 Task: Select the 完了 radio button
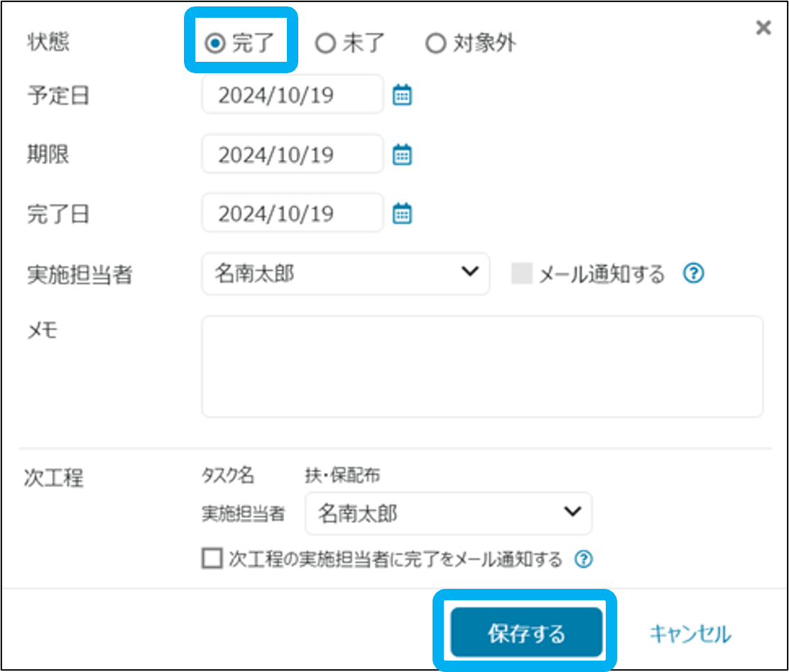[214, 44]
